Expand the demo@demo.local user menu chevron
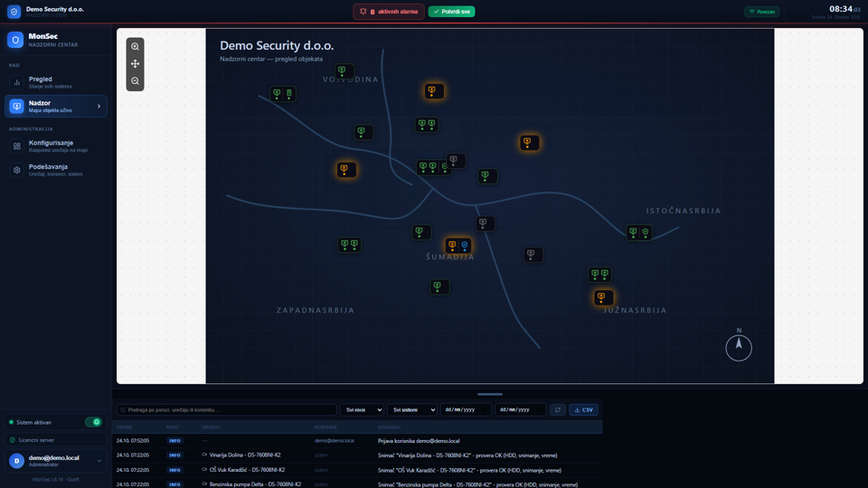 (x=99, y=461)
